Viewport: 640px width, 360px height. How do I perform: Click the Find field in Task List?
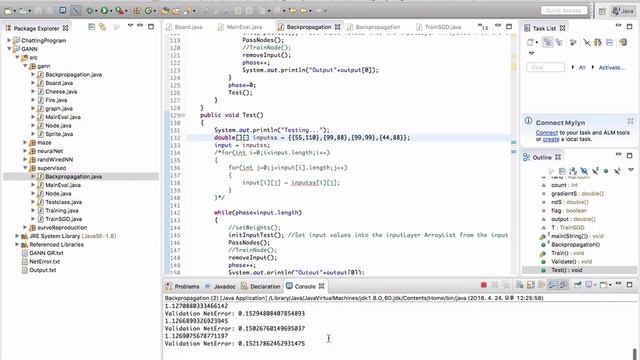pyautogui.click(x=545, y=67)
